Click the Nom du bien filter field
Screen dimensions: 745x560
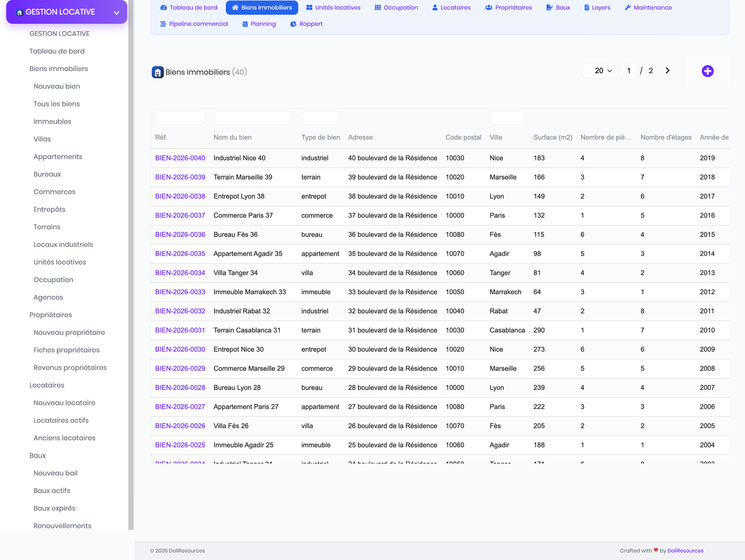coord(252,118)
